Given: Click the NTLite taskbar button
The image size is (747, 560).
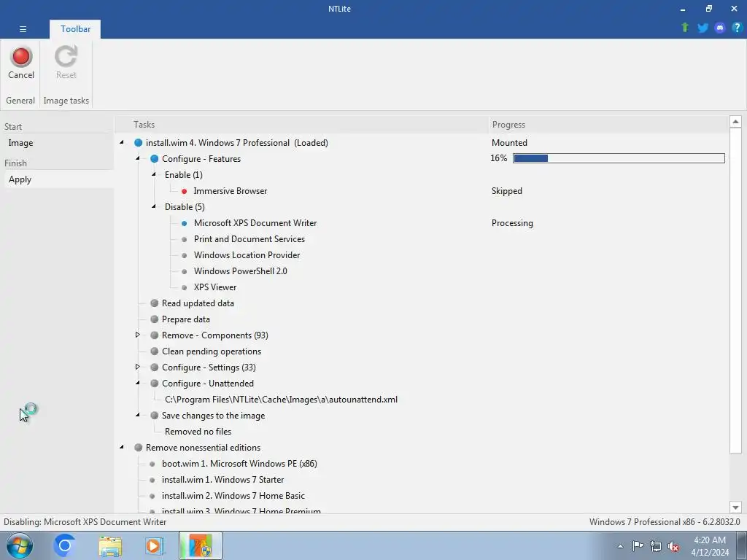Looking at the screenshot, I should click(201, 545).
